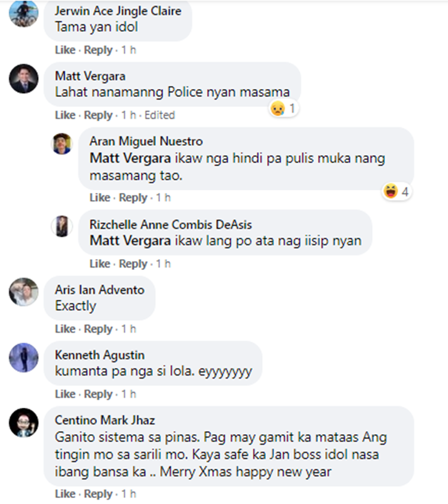Like Jerwin Ace Jingle Claire's comment
Viewport: 448px width, 504px height.
coord(65,50)
